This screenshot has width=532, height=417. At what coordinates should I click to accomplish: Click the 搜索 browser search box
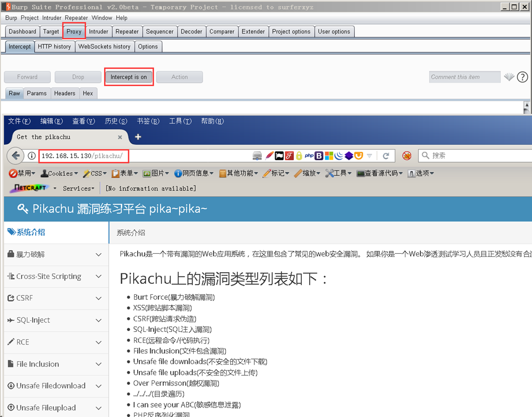[475, 156]
